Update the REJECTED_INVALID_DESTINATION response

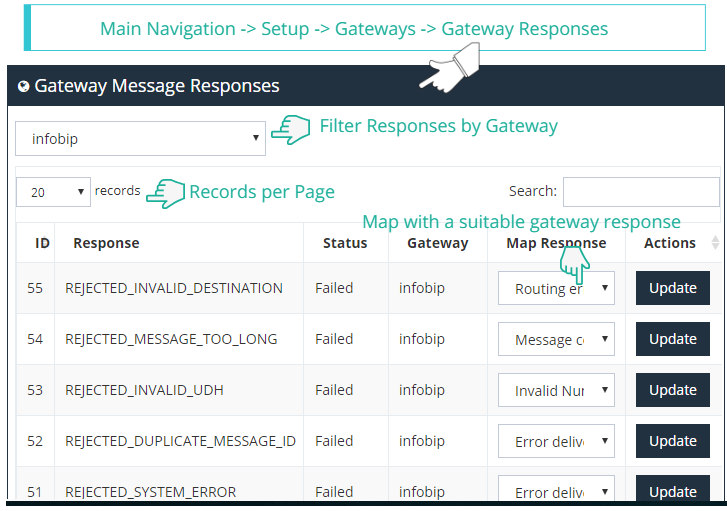click(x=672, y=288)
